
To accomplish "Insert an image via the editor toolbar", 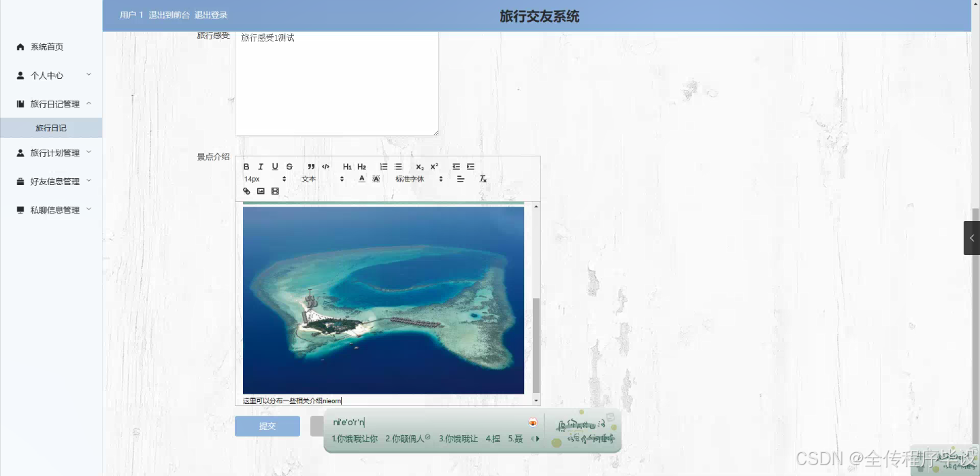I will [260, 191].
